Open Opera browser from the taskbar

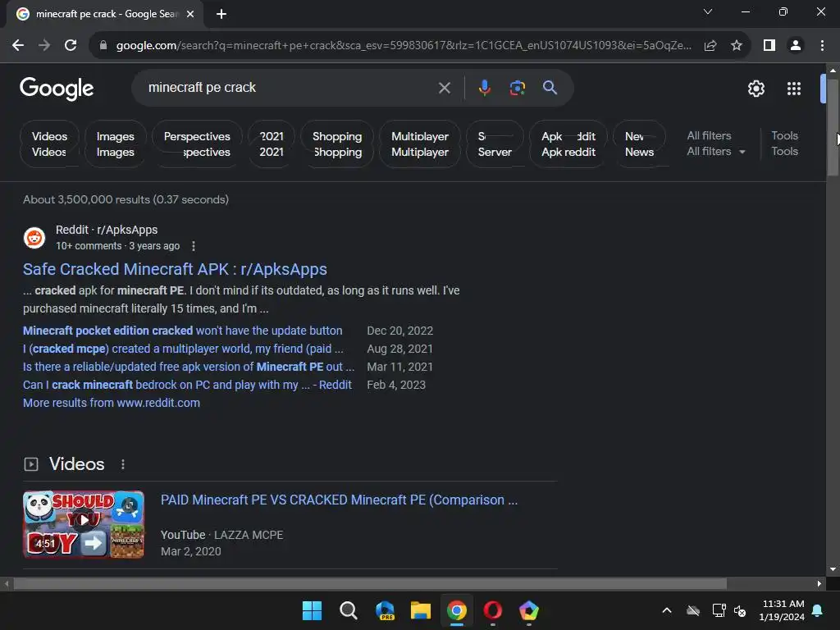tap(493, 610)
